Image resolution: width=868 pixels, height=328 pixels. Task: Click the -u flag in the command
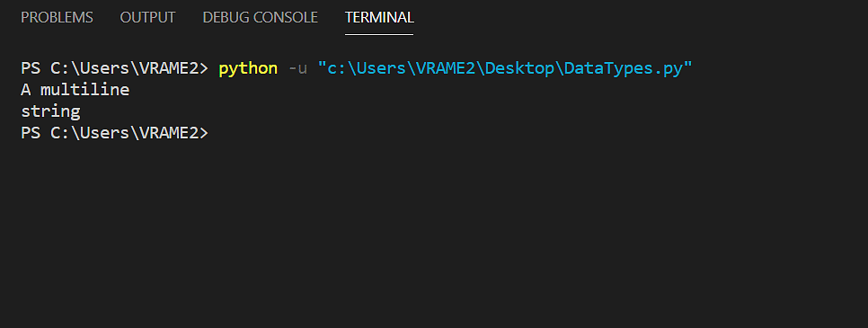tap(297, 68)
